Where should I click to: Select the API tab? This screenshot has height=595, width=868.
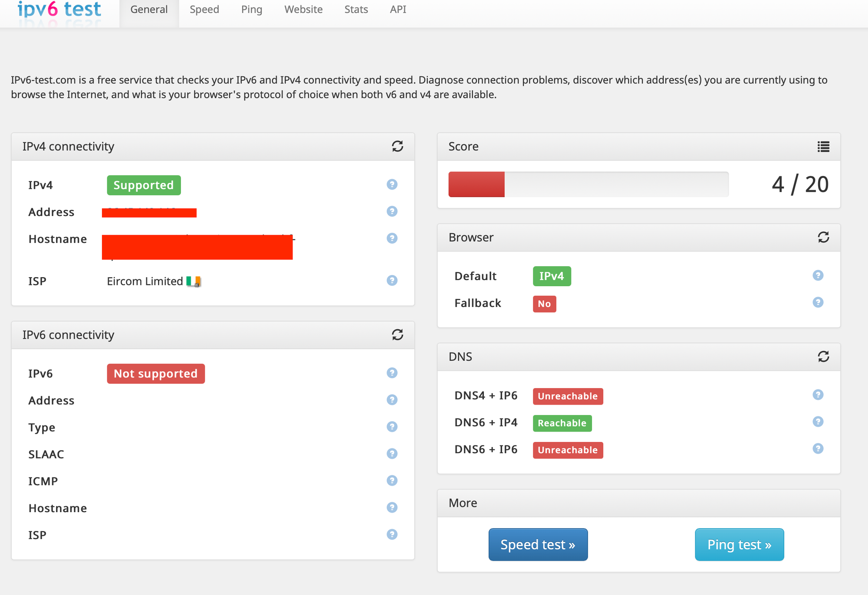coord(398,9)
